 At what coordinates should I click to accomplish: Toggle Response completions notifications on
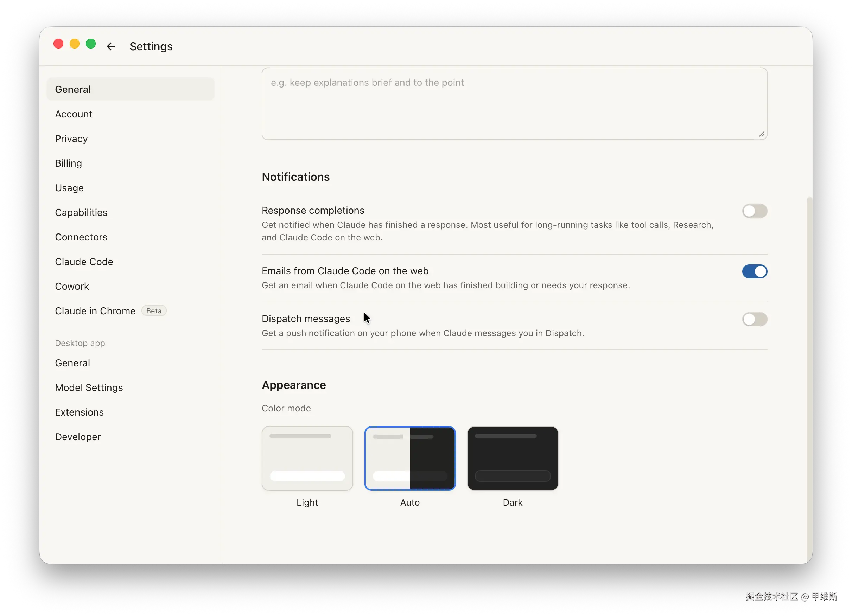[x=754, y=211]
